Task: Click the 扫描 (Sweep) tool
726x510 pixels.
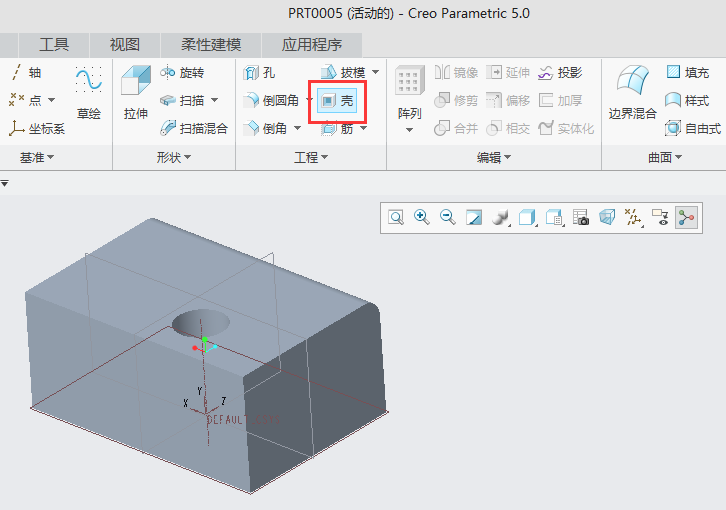Action: pyautogui.click(x=182, y=100)
